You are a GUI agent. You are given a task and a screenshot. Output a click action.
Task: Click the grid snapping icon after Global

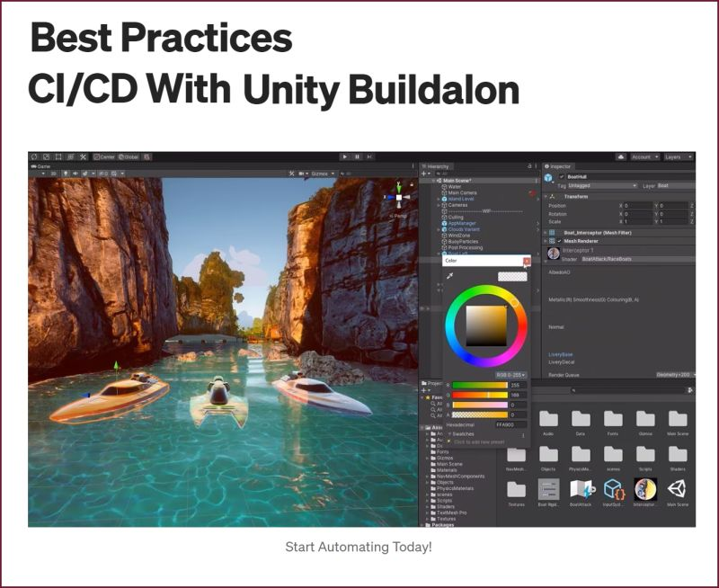[x=146, y=156]
